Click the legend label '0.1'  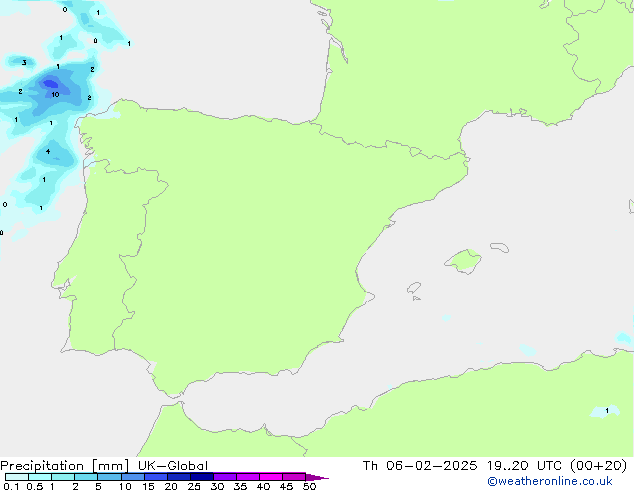11,486
